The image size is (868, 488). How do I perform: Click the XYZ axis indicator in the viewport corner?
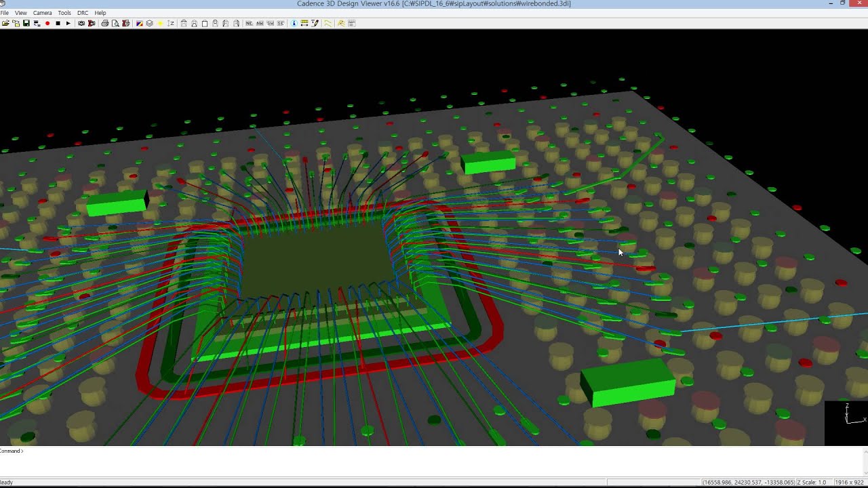(846, 423)
